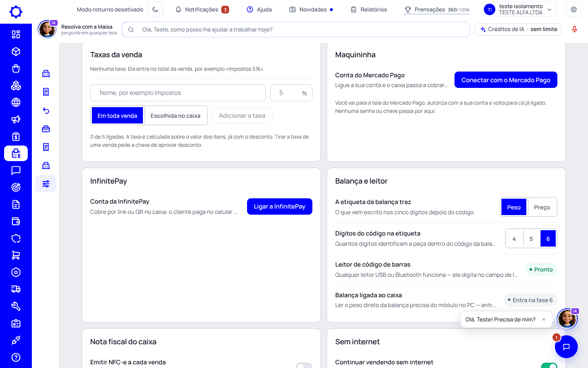Open the wrench tools sidebar icon
Viewport: 588px width, 368px height.
tap(16, 306)
